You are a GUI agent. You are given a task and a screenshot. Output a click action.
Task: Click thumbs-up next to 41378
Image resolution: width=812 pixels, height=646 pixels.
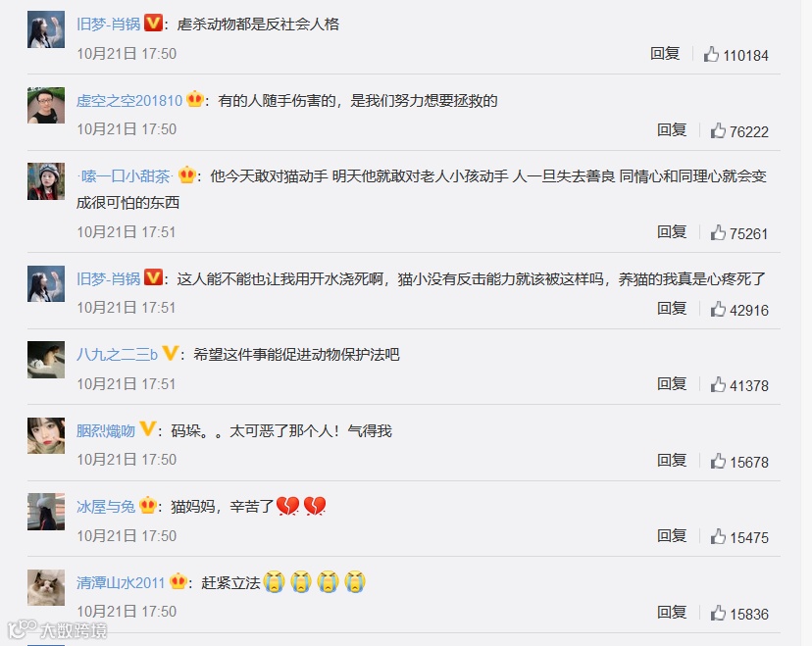coord(718,384)
